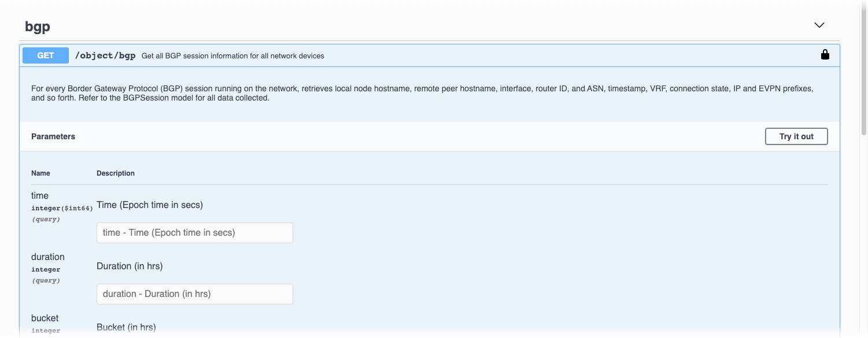Screen dimensions: 868x338
Task: Click the Parameters section title
Action: point(53,137)
